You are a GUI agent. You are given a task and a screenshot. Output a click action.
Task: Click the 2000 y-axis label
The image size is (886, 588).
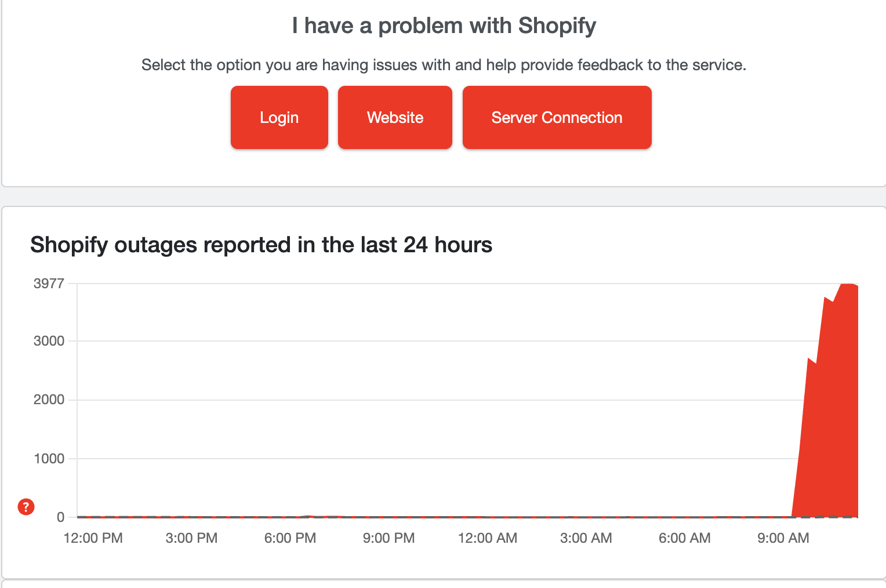[50, 400]
